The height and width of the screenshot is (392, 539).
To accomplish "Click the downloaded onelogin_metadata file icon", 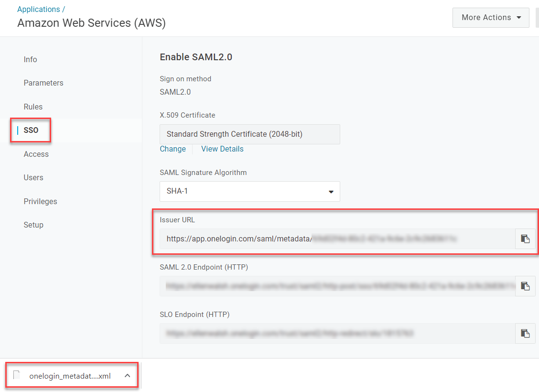I will [x=17, y=375].
